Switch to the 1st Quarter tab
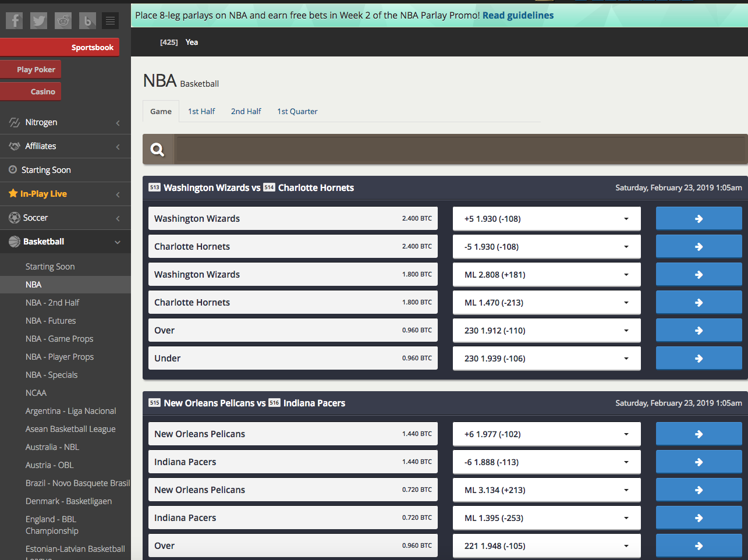 click(x=297, y=111)
